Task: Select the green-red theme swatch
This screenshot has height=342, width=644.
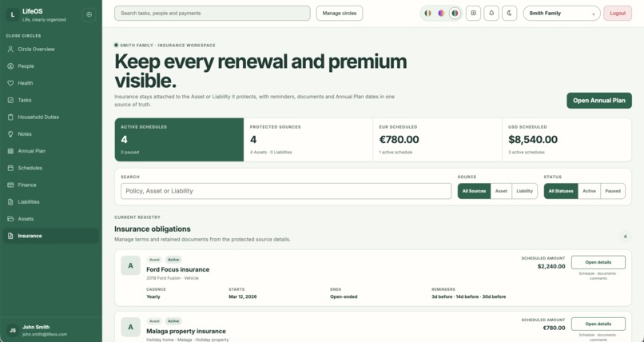Action: (455, 13)
